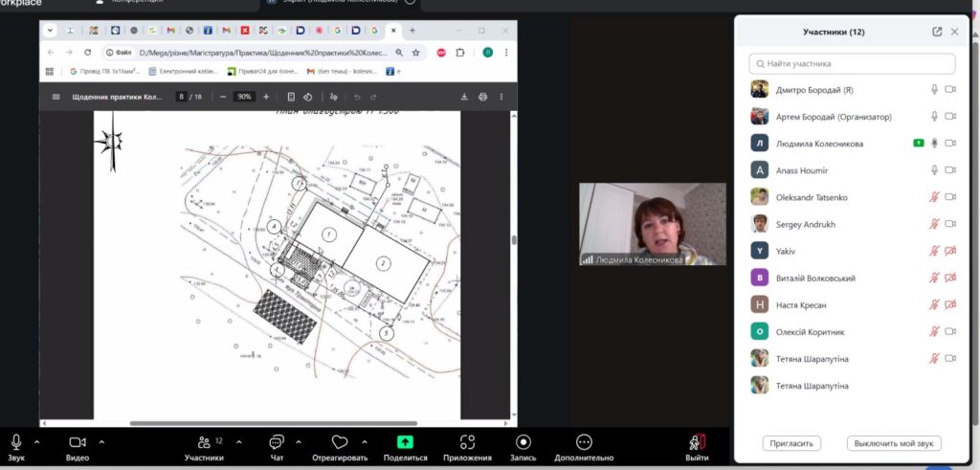The height and width of the screenshot is (470, 980).
Task: Open new tab in shared browser
Action: [x=412, y=31]
